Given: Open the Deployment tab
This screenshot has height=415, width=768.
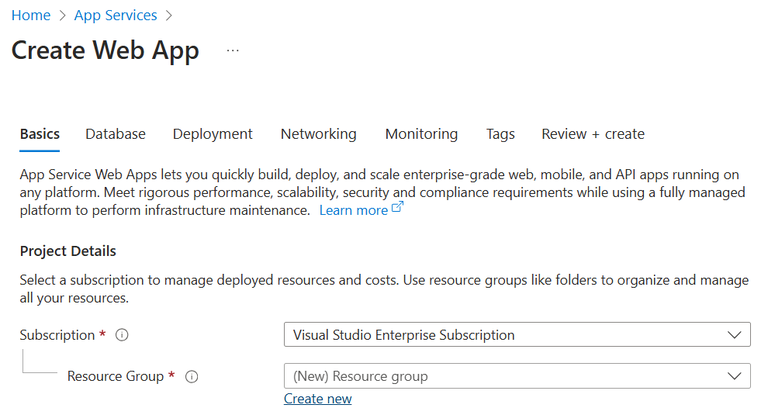Looking at the screenshot, I should click(212, 134).
